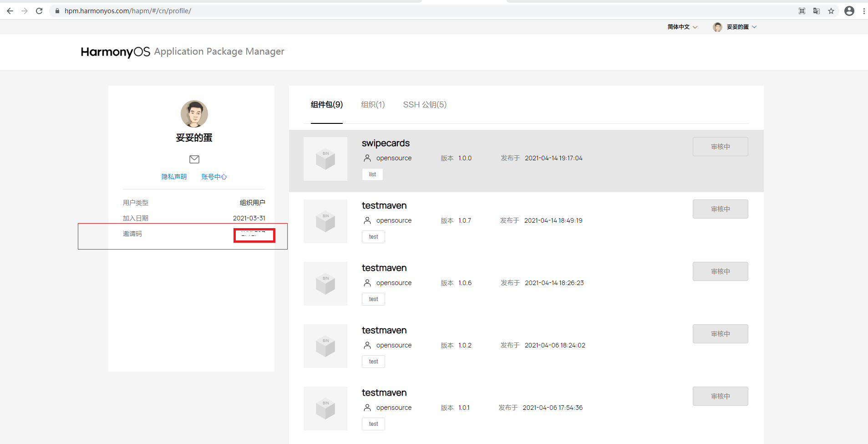
Task: Select the publish time 2021-04-14 19:17:04
Action: click(553, 158)
